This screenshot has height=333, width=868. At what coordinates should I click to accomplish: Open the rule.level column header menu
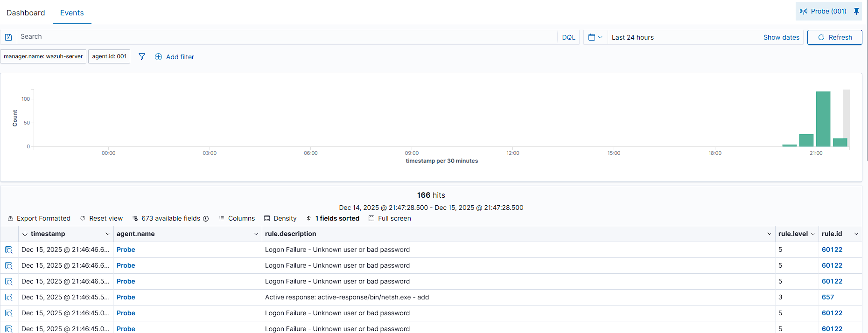(813, 234)
